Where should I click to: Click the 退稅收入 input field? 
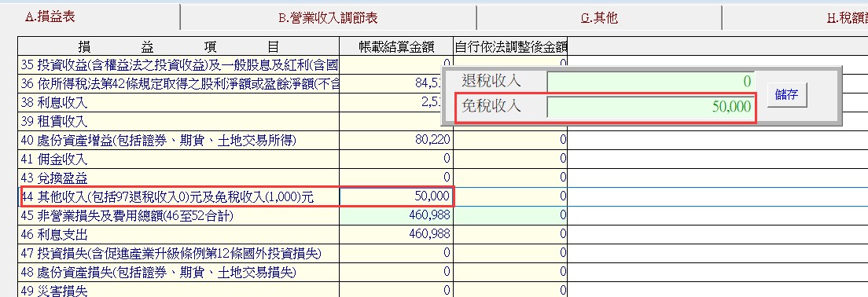pyautogui.click(x=650, y=82)
